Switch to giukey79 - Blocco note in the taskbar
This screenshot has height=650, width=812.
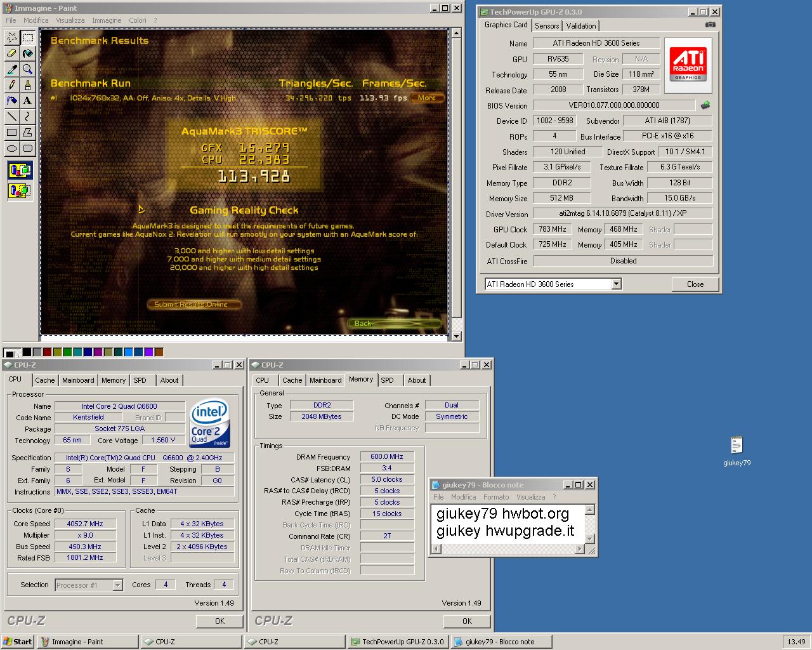point(500,642)
